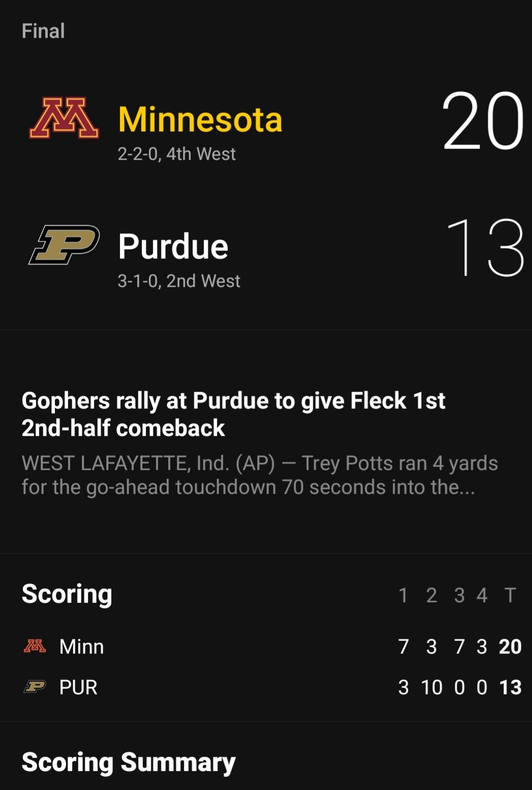Open the Gophers rally at Purdue headline
This screenshot has height=790, width=532.
pos(233,414)
